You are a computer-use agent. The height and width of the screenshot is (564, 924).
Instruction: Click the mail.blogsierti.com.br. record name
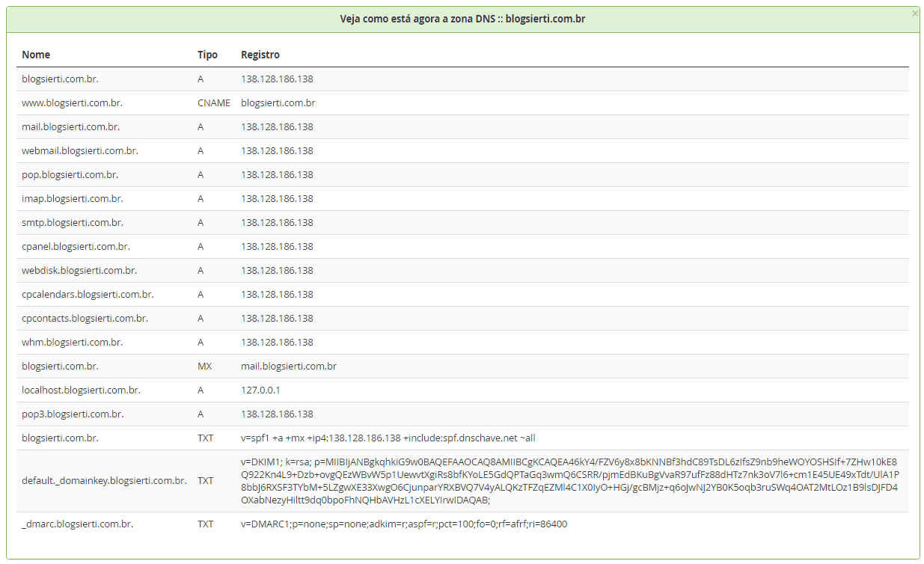pyautogui.click(x=70, y=126)
